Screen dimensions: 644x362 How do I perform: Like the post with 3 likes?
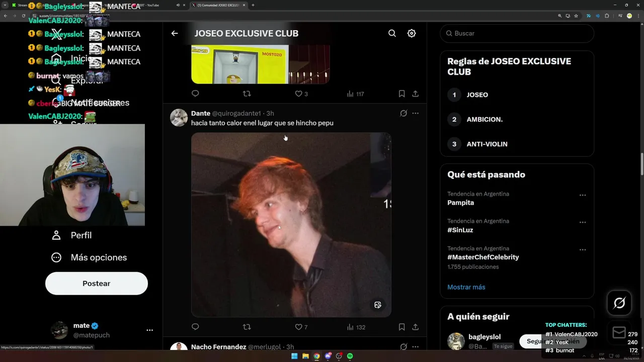(301, 94)
